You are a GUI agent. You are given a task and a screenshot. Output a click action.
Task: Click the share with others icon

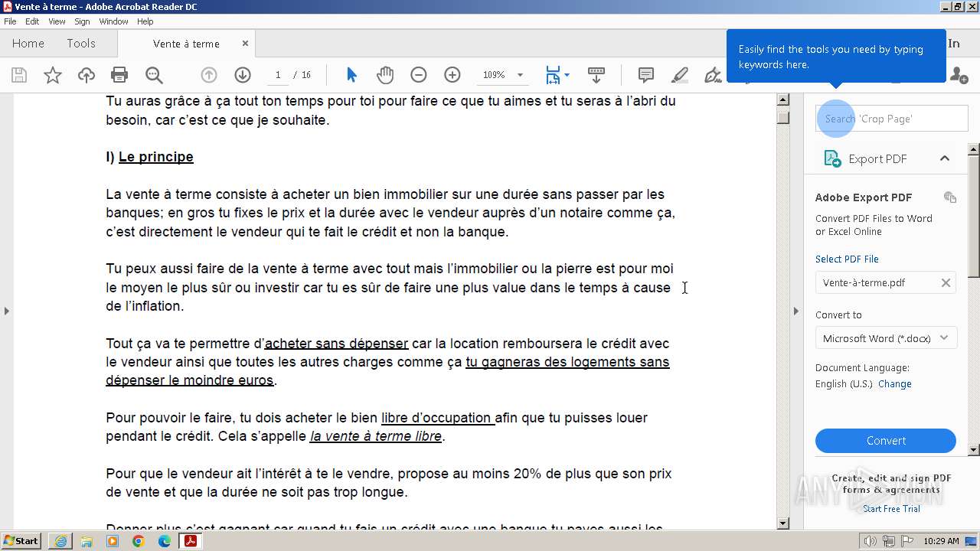(x=959, y=75)
